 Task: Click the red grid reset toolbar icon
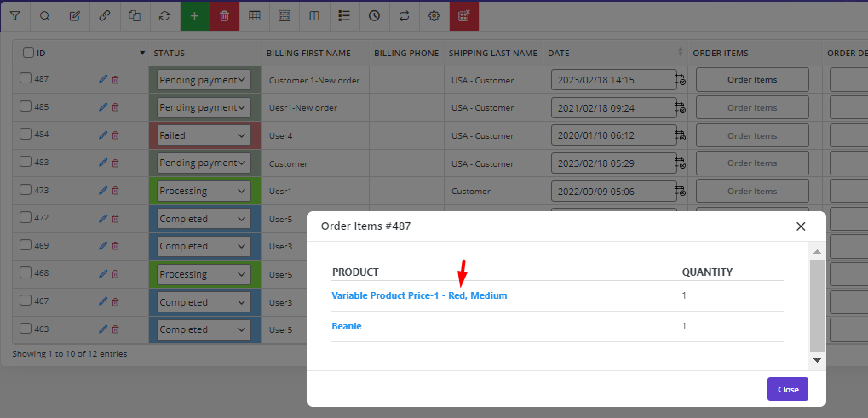464,16
